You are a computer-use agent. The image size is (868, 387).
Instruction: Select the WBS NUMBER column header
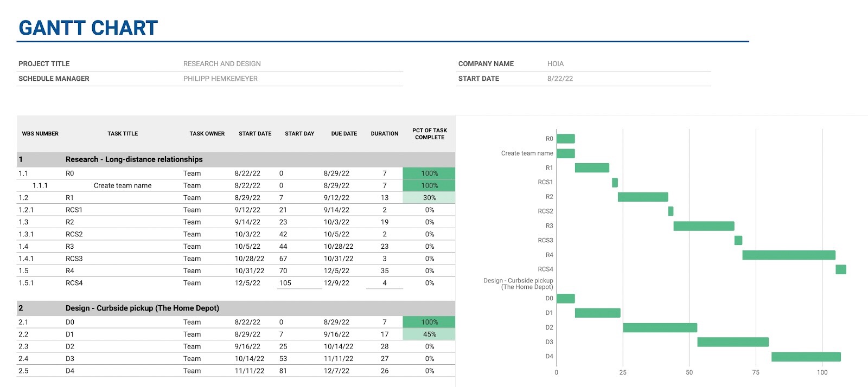click(40, 133)
